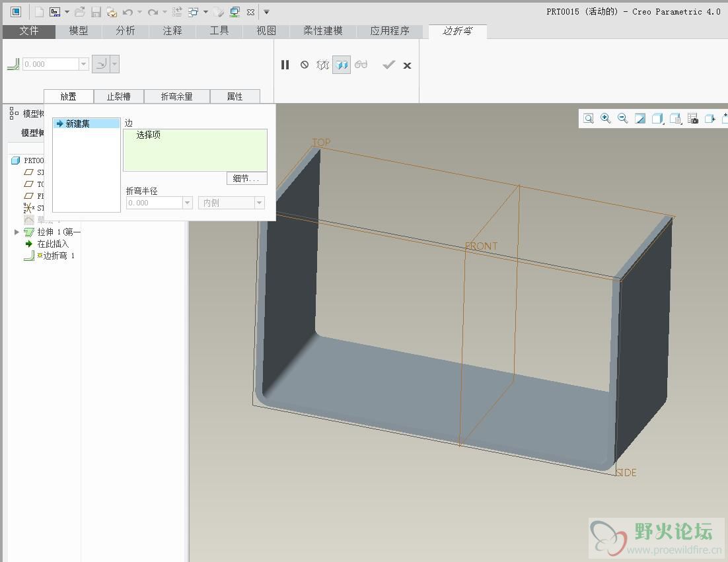728x562 pixels.
Task: Click the Zoom In magnifier icon
Action: (605, 118)
